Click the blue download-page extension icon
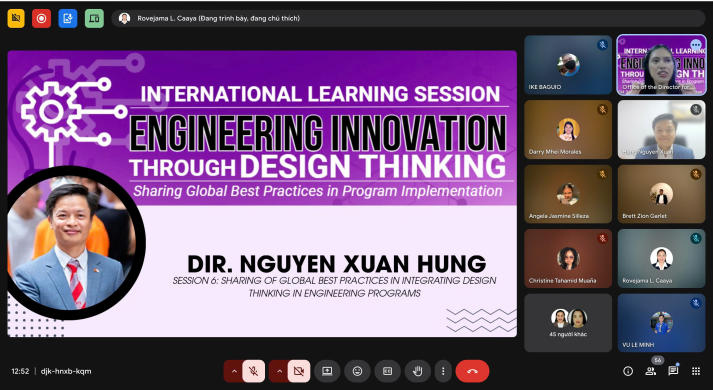The image size is (713, 390). (68, 19)
